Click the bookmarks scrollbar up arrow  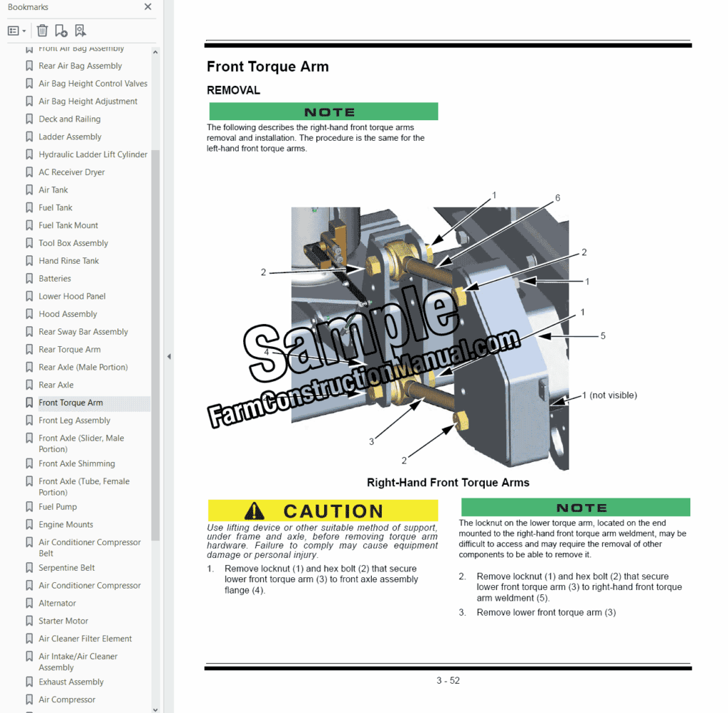155,53
